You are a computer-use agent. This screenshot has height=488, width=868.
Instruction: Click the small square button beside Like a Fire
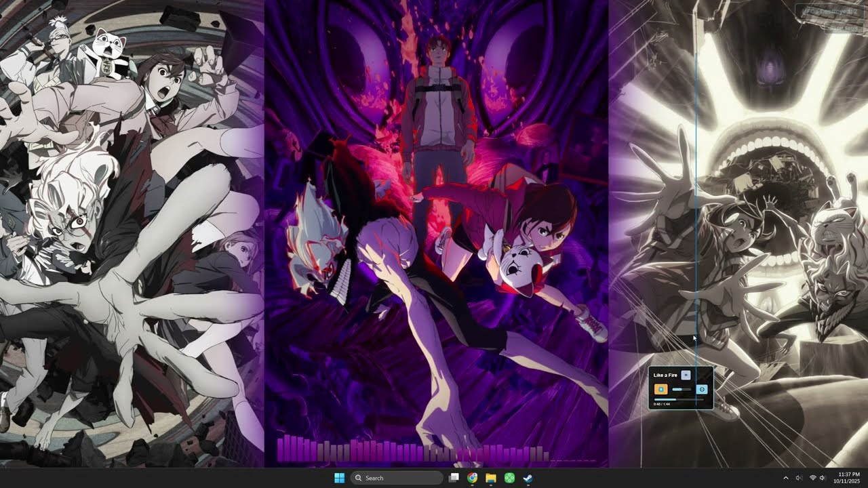pos(686,375)
